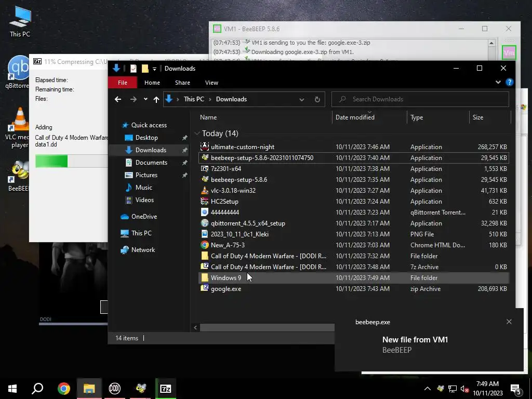Expand the ribbon with the chevron
Screen dimensions: 532x399
(x=498, y=82)
